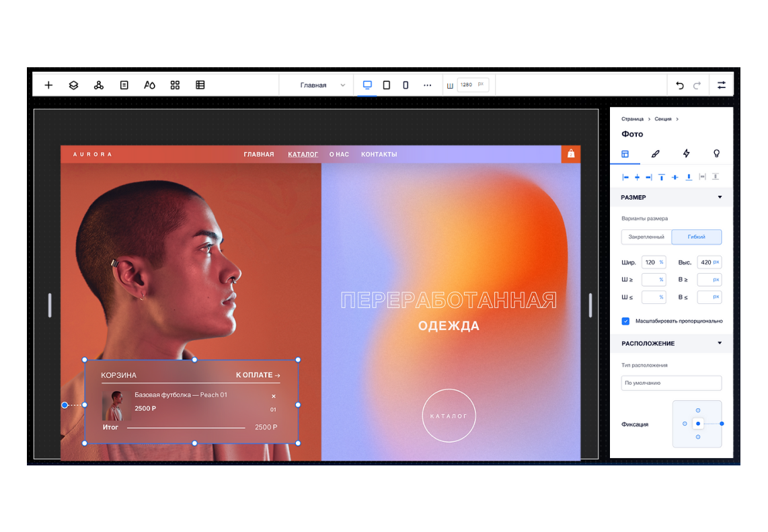
Task: Click the plus add element icon
Action: (x=48, y=85)
